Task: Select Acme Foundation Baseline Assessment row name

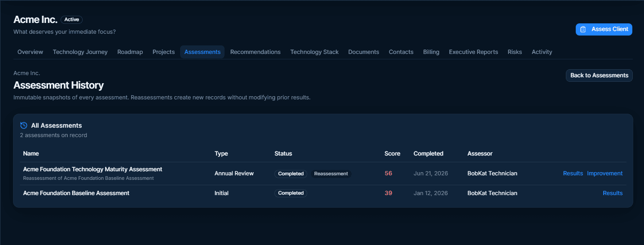Action: 76,193
